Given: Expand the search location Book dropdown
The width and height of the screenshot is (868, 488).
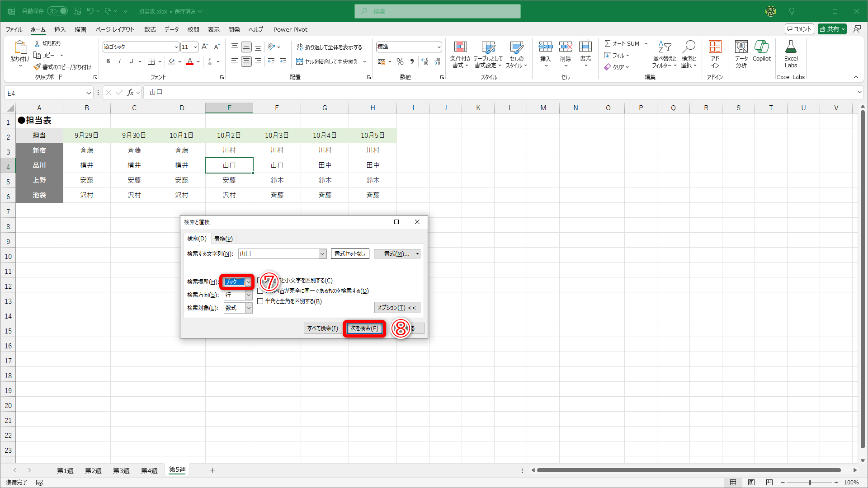Looking at the screenshot, I should click(x=248, y=282).
